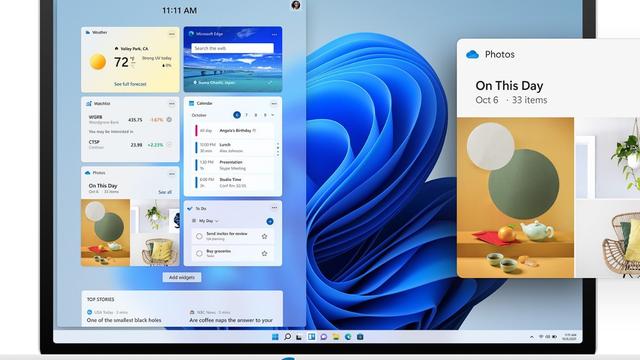Launch Microsoft Edge from taskbar
The width and height of the screenshot is (640, 360).
click(x=348, y=337)
